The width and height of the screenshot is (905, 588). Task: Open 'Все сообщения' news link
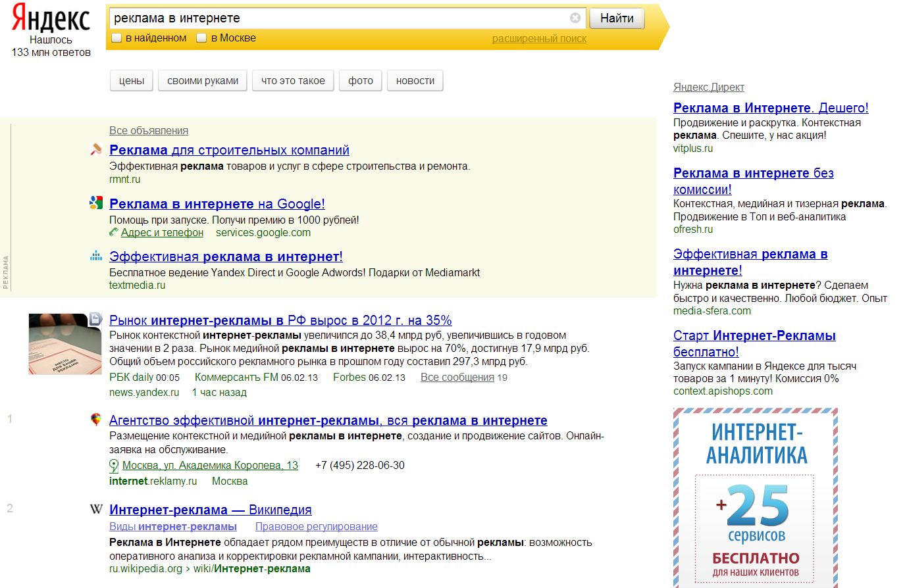(x=457, y=378)
